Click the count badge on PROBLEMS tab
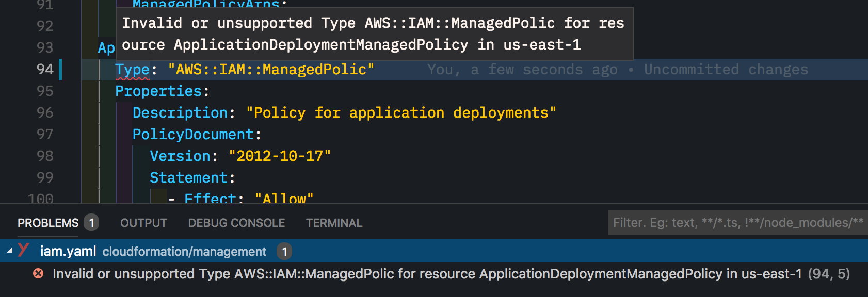Image resolution: width=868 pixels, height=297 pixels. pos(91,223)
